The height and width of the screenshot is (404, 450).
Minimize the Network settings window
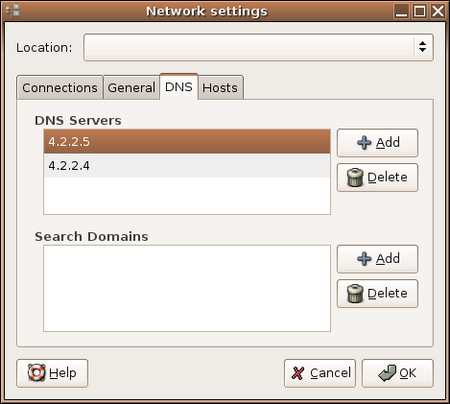401,11
